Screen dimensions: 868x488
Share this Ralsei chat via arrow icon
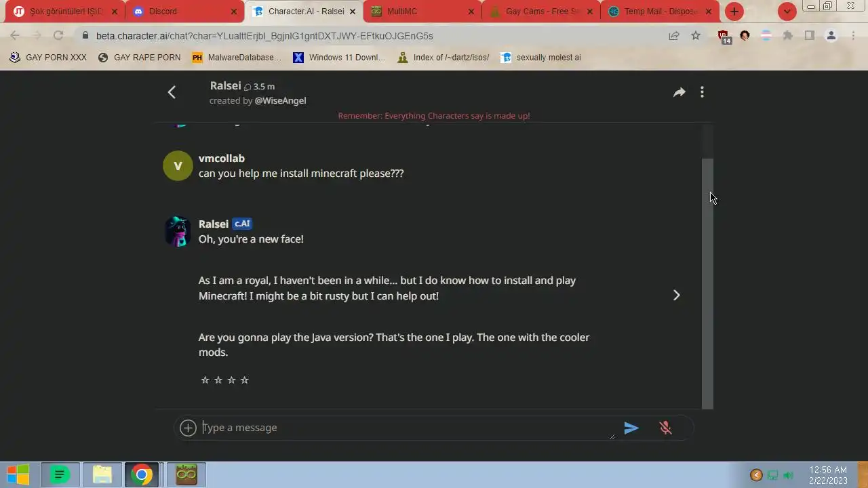(x=679, y=92)
